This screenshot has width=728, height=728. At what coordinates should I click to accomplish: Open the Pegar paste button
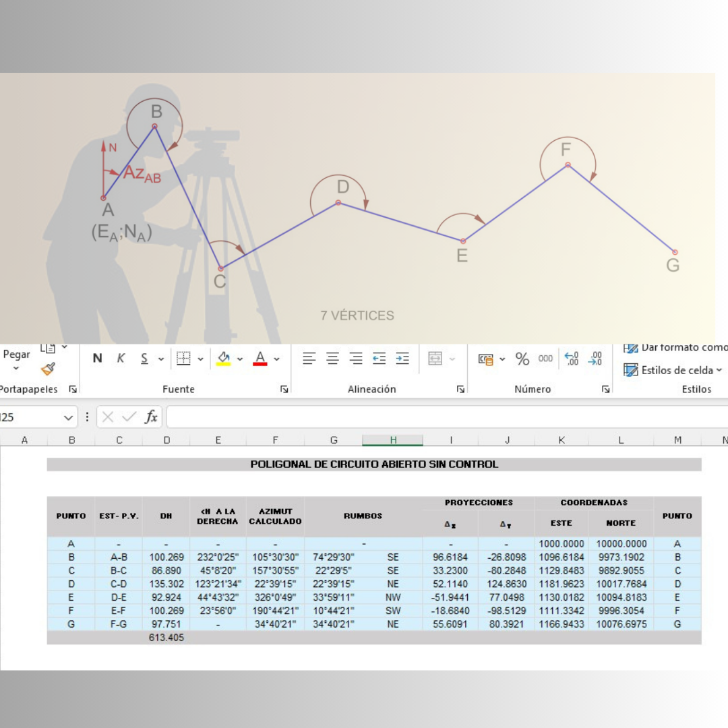[x=16, y=355]
